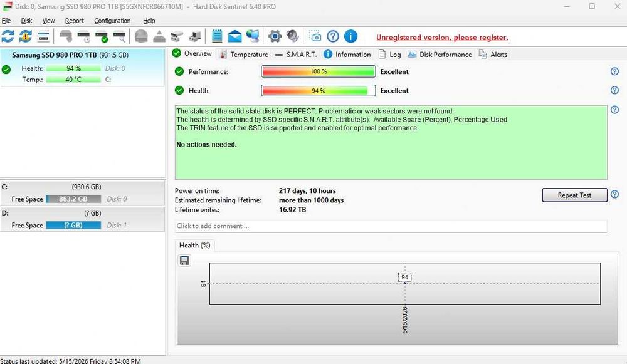Click the disk backup transfer toolbar icon

coord(195,36)
